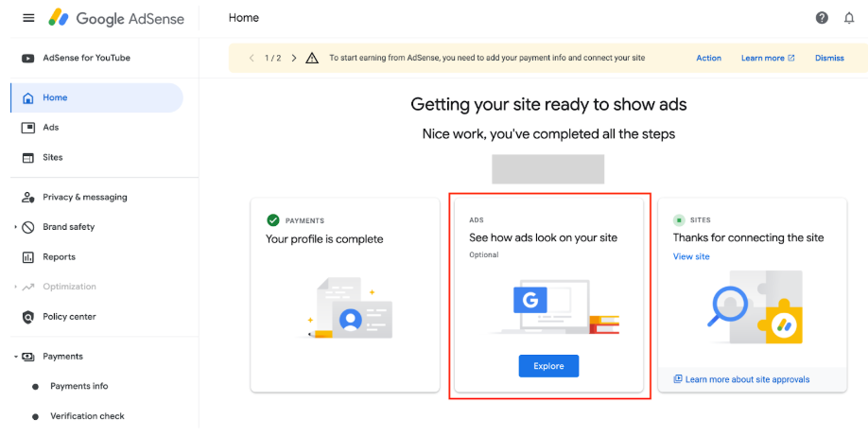Collapse the Payments section arrow
The height and width of the screenshot is (437, 868).
point(15,357)
